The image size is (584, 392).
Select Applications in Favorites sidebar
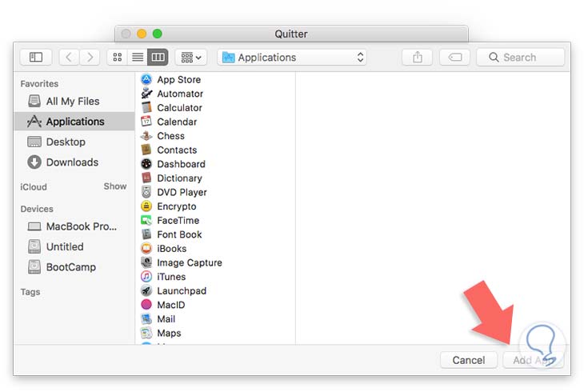74,122
